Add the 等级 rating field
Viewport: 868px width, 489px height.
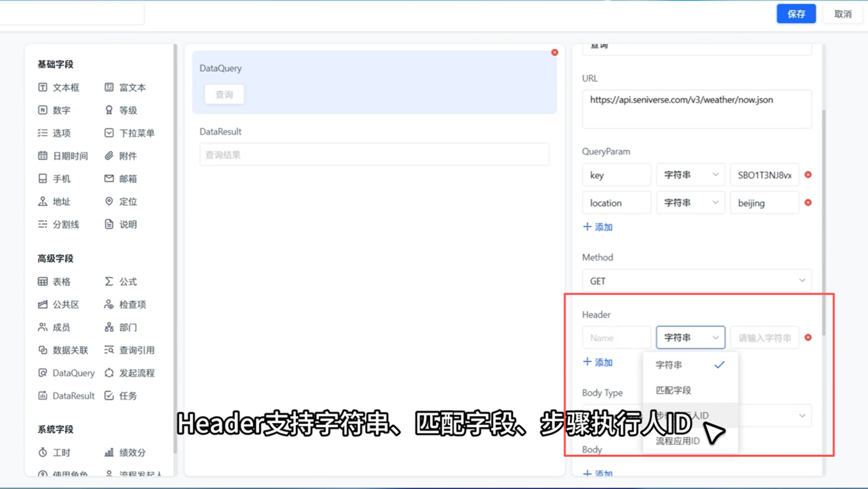120,111
